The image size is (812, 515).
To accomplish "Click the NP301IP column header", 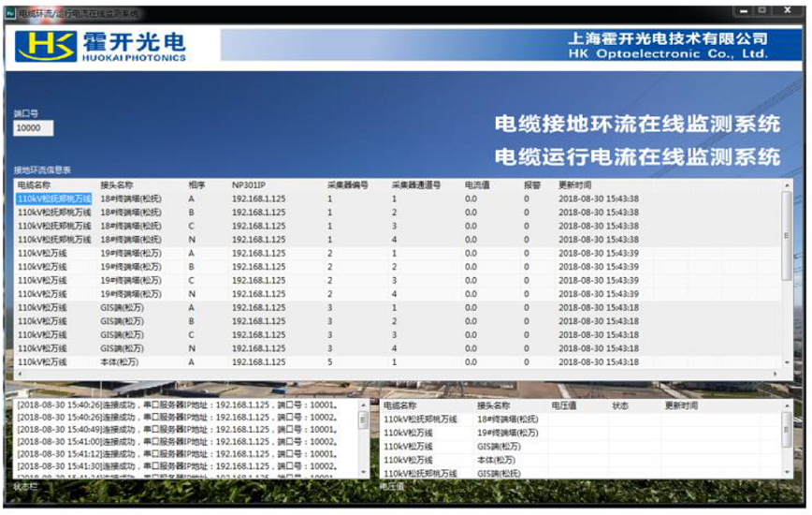I will click(x=249, y=185).
